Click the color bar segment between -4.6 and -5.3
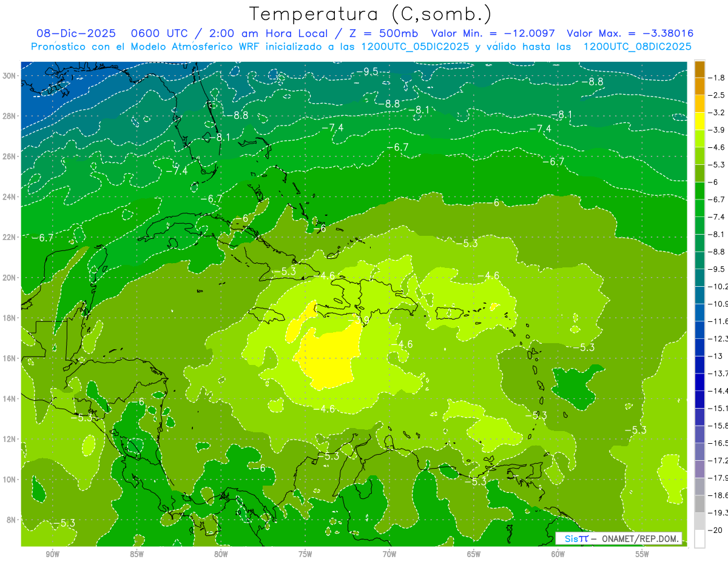This screenshot has height=562, width=728. coord(699,156)
